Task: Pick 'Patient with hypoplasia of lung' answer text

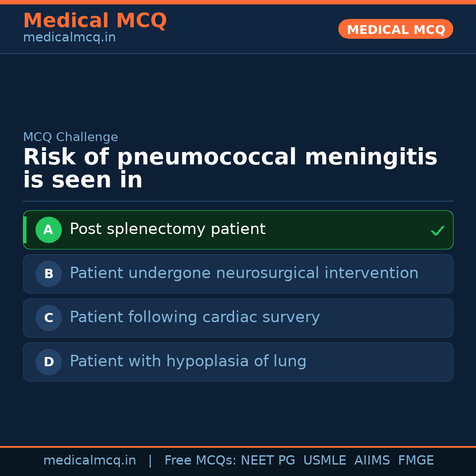Action: point(188,361)
